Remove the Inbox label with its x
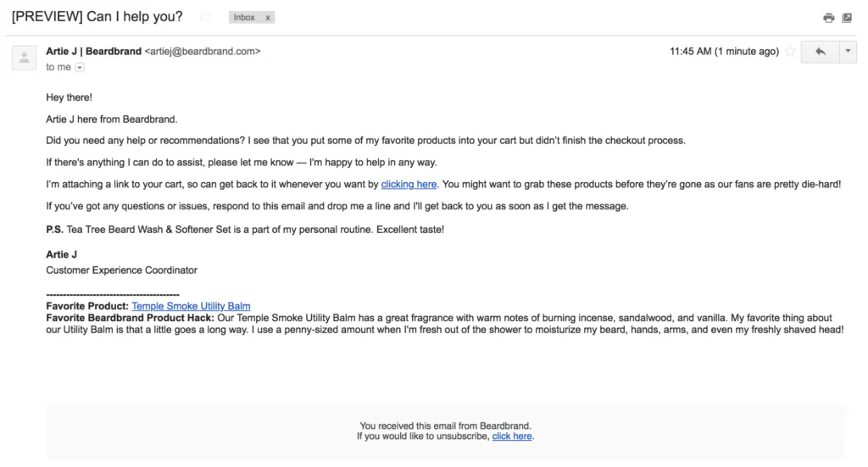This screenshot has width=868, height=467. [268, 18]
